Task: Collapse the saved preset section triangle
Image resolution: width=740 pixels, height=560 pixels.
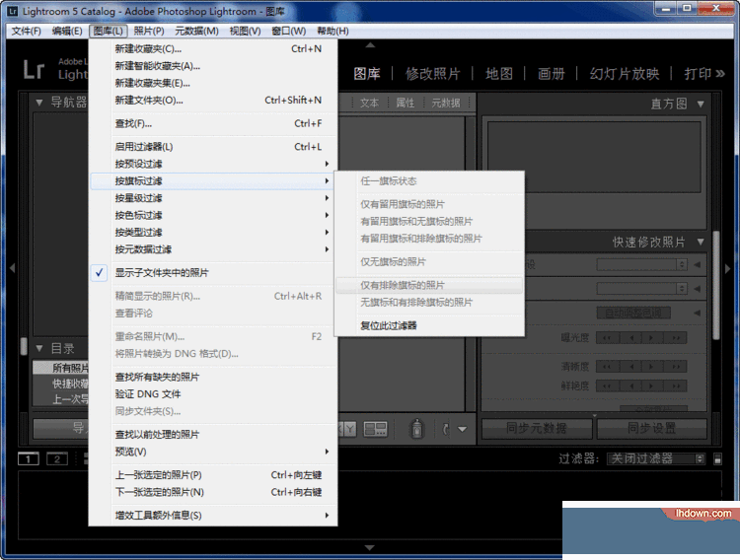Action: pos(697,264)
